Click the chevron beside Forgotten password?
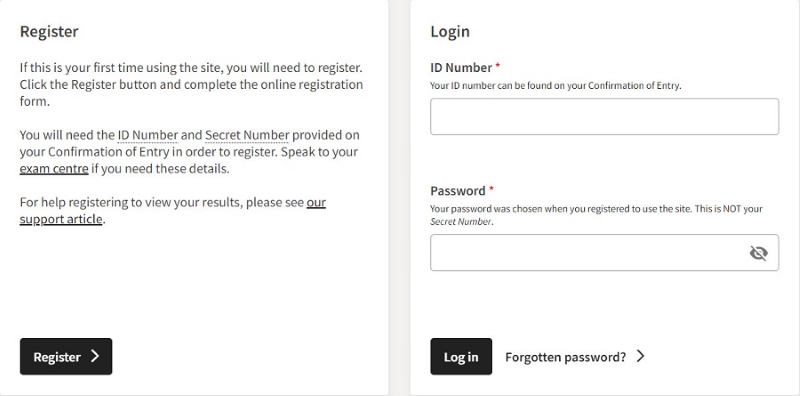Image resolution: width=800 pixels, height=396 pixels. [x=641, y=356]
